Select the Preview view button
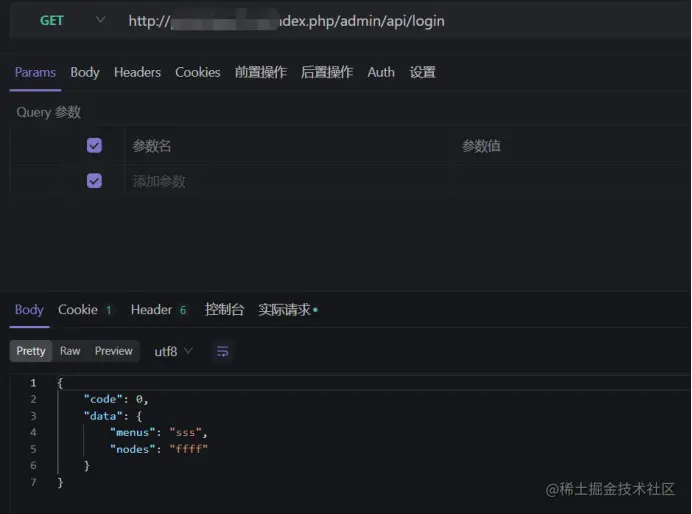 tap(113, 351)
